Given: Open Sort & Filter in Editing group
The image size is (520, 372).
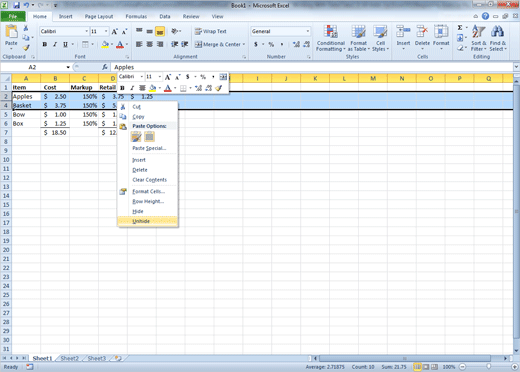Looking at the screenshot, I should tap(479, 38).
